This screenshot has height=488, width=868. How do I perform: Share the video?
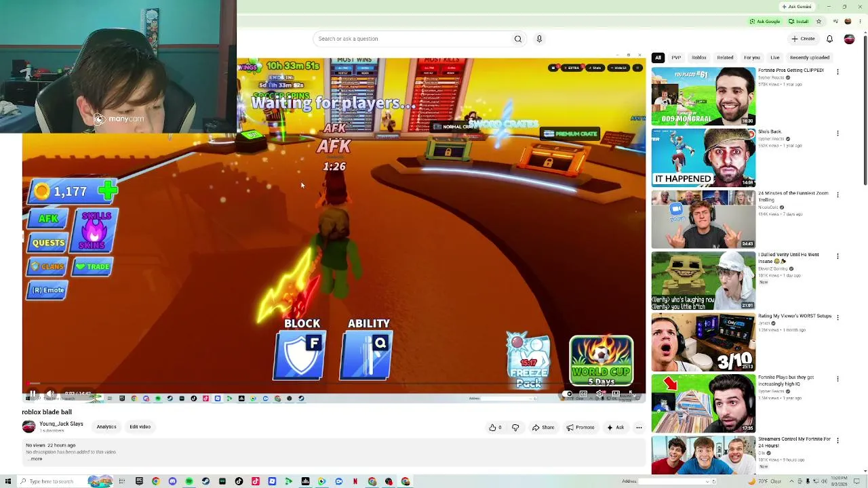click(543, 428)
